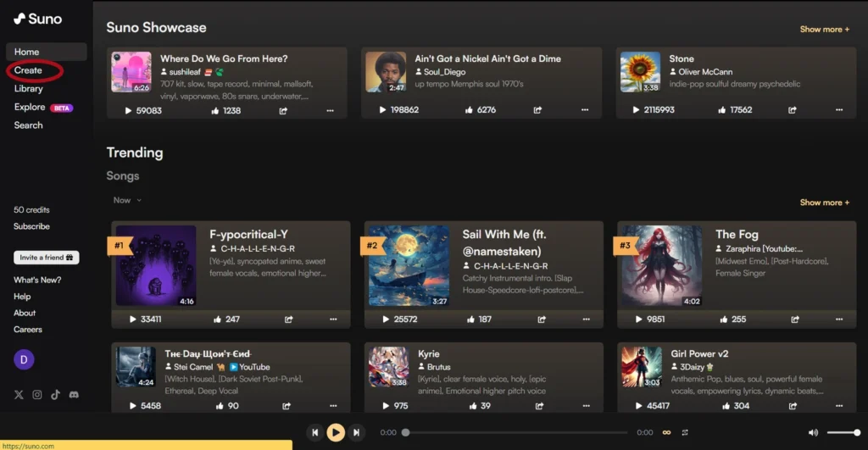Open F-ypocritical-Y cover thumbnail
868x450 pixels.
click(156, 266)
